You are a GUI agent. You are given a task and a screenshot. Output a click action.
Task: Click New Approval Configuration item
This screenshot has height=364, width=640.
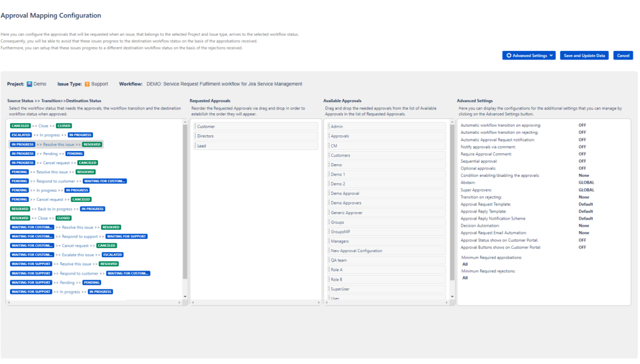click(386, 251)
